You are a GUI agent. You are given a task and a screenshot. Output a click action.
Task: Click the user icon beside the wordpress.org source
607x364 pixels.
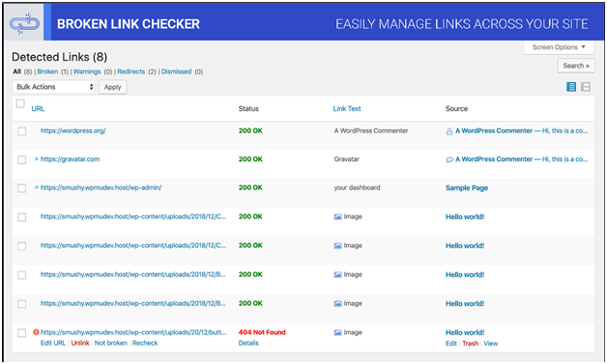tap(449, 131)
